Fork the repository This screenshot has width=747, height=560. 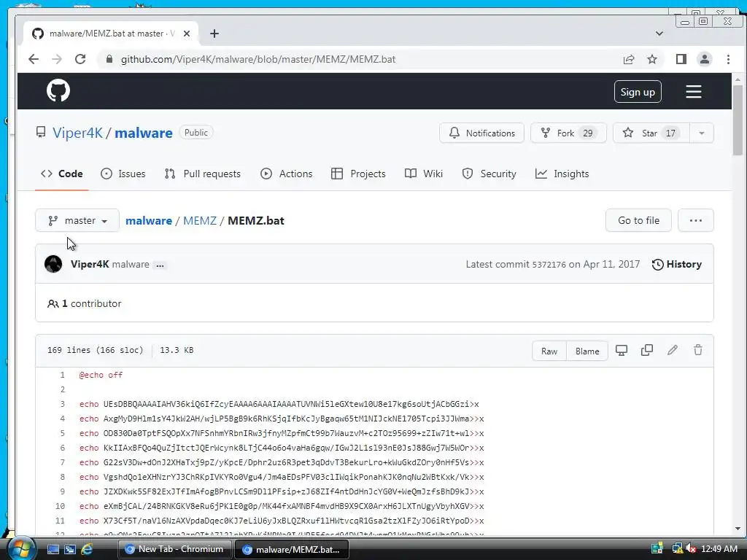[568, 133]
